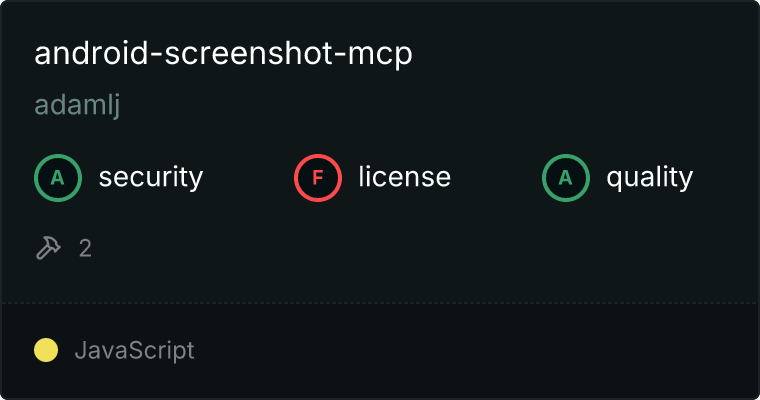Click empty card space right of the title

[582, 53]
